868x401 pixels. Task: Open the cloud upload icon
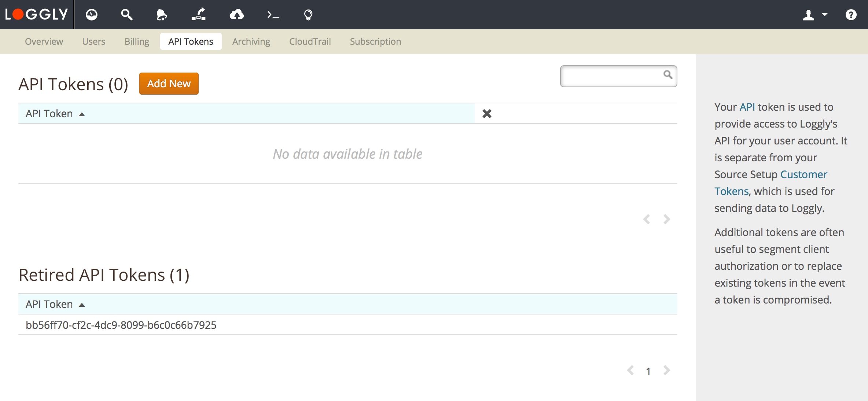pyautogui.click(x=236, y=15)
